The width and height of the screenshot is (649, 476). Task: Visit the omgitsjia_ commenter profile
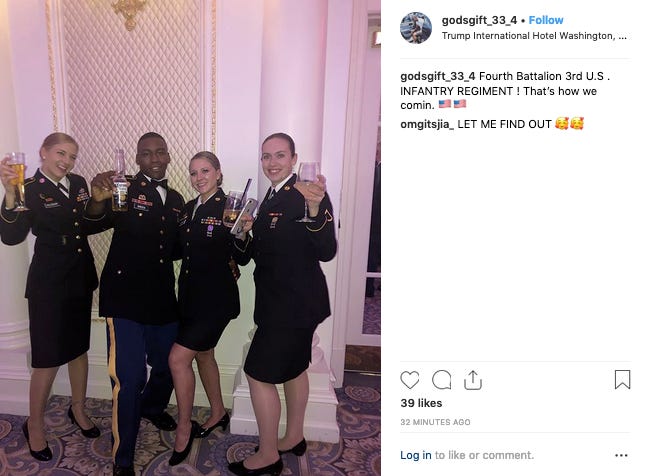[x=427, y=124]
